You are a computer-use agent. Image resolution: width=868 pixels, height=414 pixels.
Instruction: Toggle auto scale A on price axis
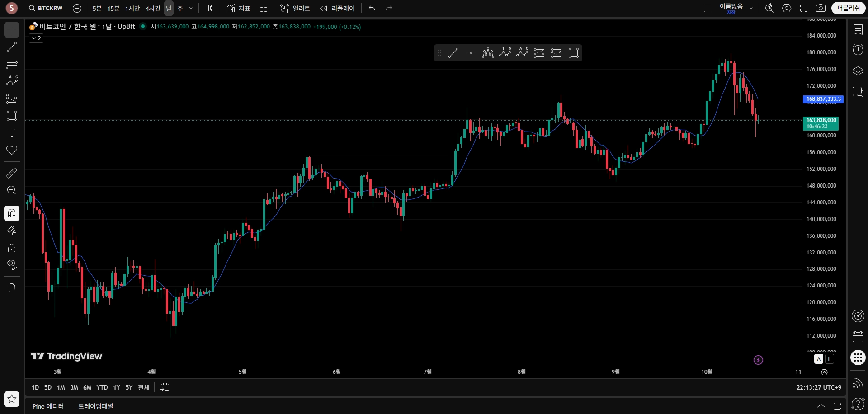819,359
